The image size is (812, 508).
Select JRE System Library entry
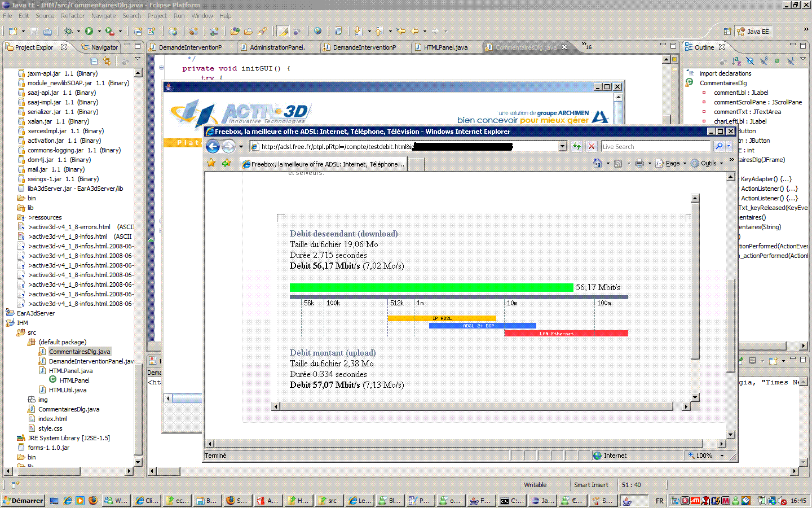(69, 438)
